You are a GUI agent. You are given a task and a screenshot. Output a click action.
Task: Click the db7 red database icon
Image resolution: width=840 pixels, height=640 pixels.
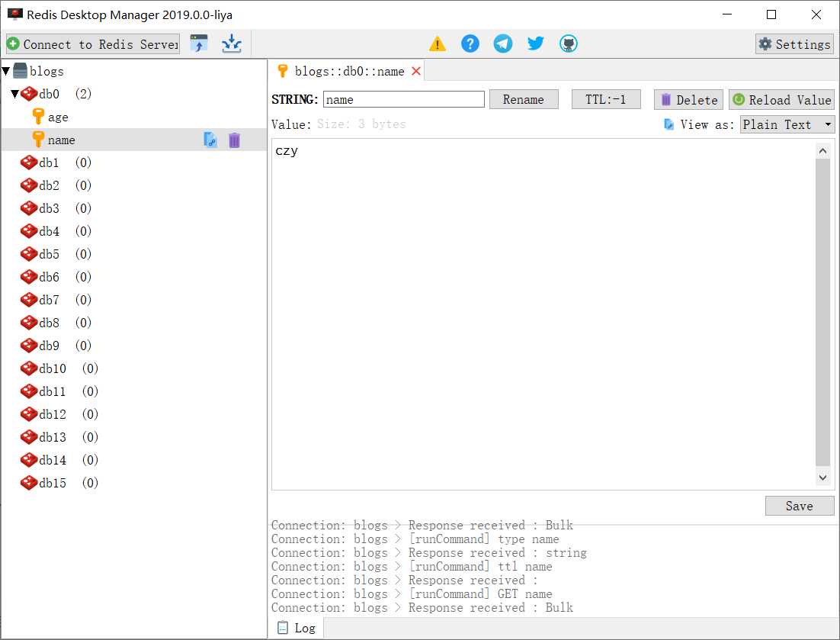point(29,300)
